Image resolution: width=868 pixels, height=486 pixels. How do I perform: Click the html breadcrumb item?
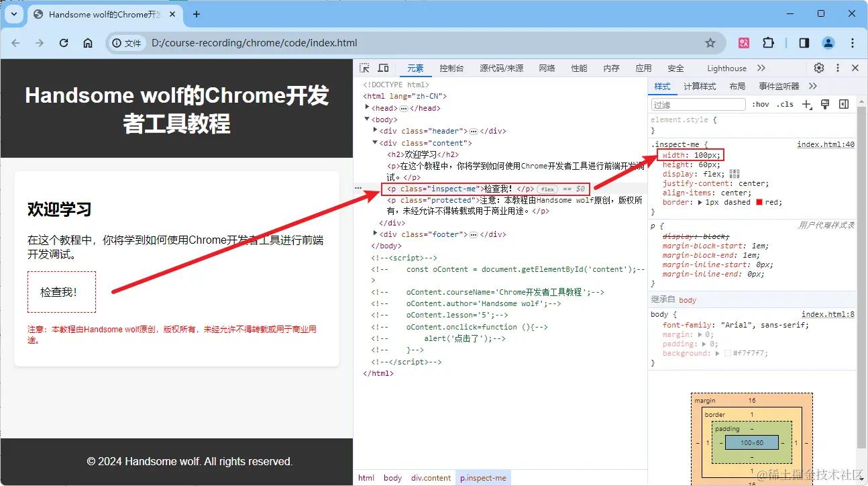[x=366, y=478]
